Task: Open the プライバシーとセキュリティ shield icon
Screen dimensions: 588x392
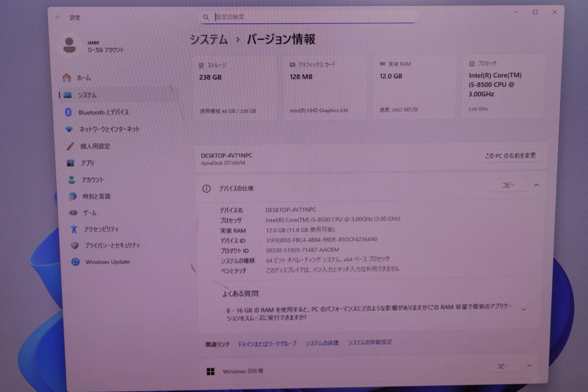Action: (x=74, y=245)
